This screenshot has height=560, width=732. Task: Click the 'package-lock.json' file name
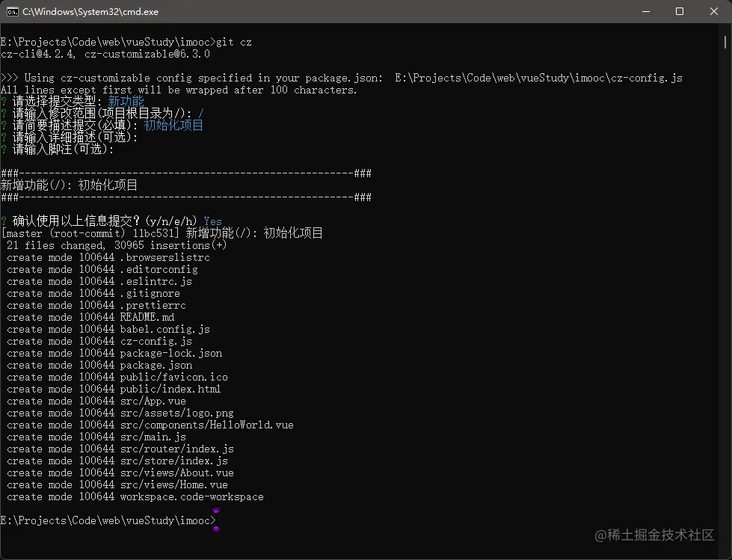click(171, 353)
